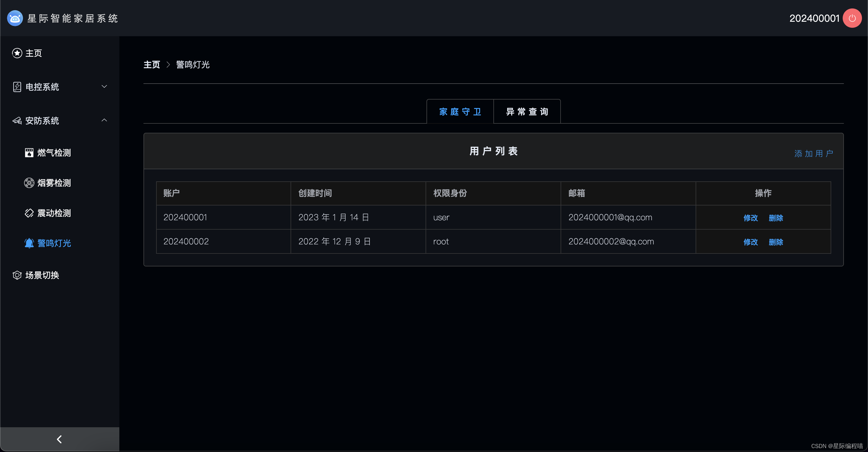
Task: Click the home star icon in sidebar
Action: pos(17,53)
